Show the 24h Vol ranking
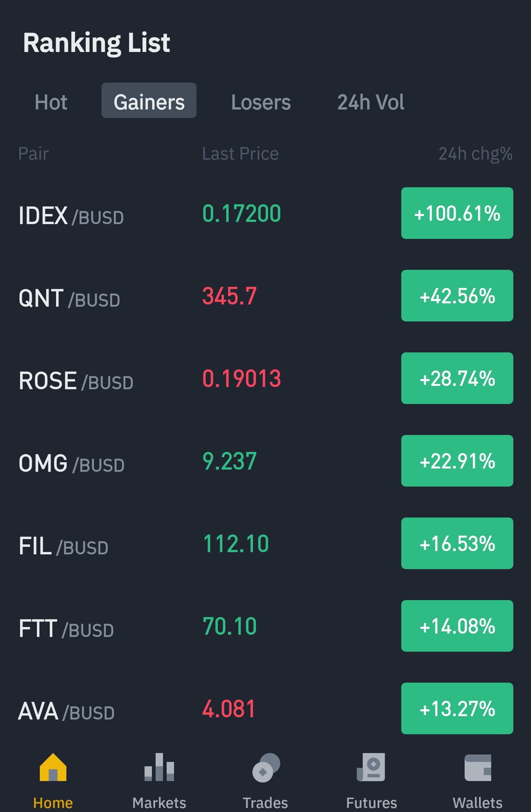The image size is (531, 812). pyautogui.click(x=371, y=102)
